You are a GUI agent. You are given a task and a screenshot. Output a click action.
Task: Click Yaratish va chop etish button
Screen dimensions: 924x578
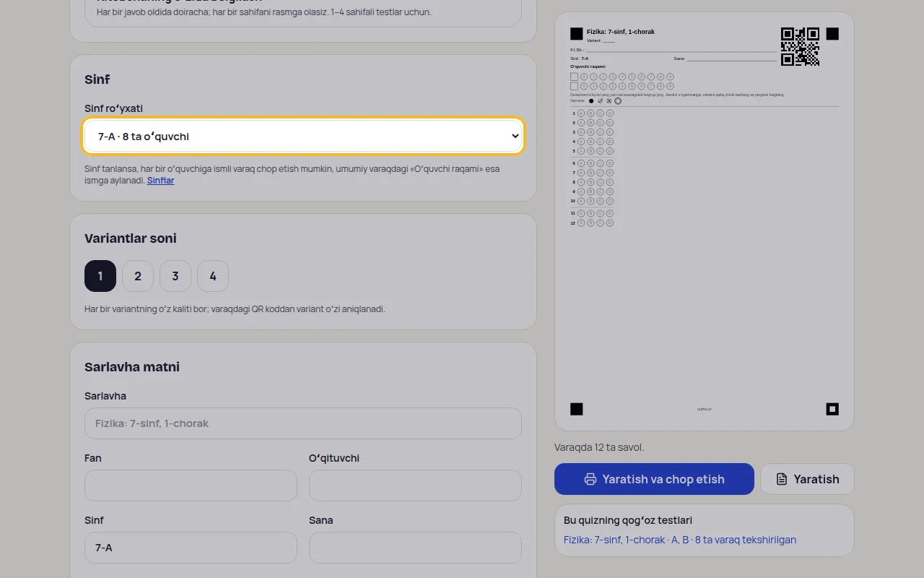(654, 479)
